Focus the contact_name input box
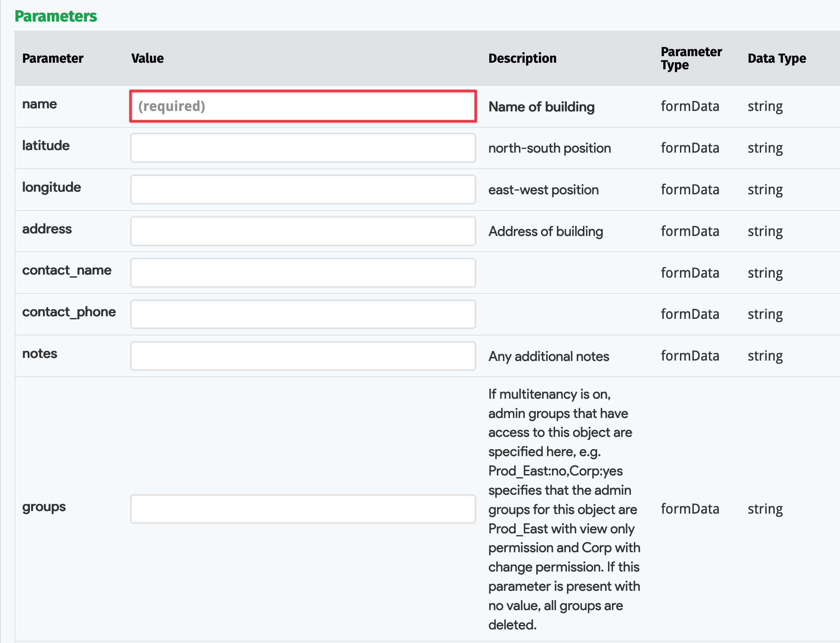 click(303, 273)
